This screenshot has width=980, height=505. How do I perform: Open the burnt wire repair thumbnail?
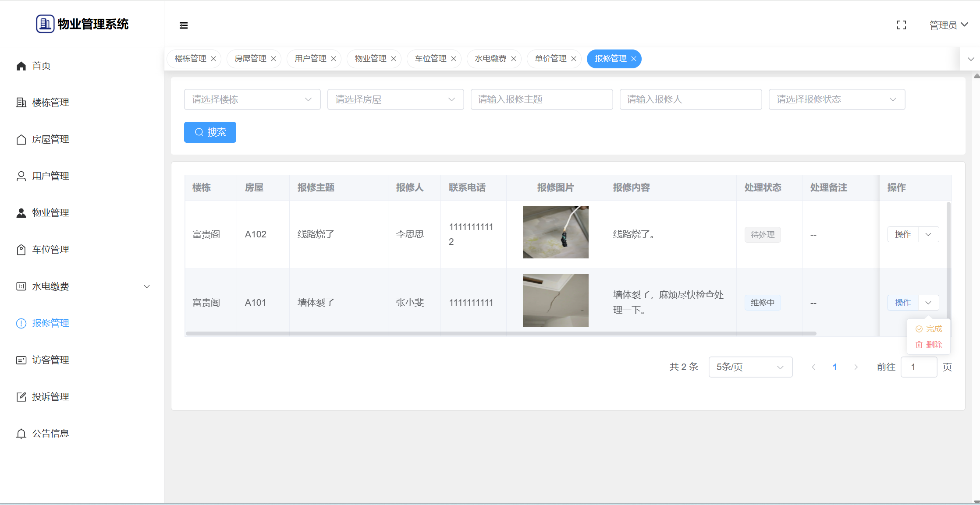tap(555, 232)
